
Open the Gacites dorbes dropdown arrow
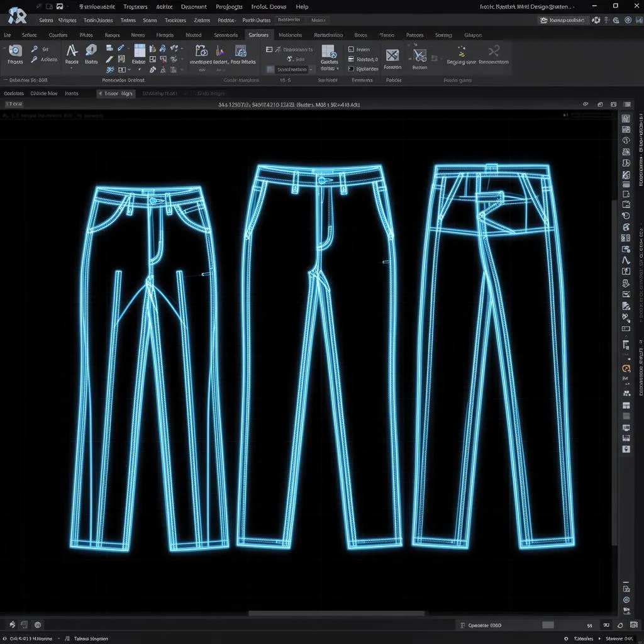pyautogui.click(x=338, y=68)
